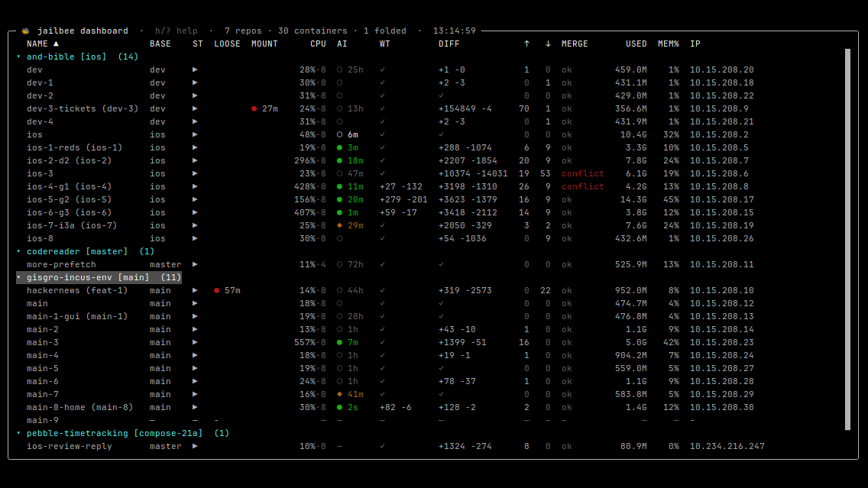Viewport: 868px width, 488px height.
Task: Click the CPU column header
Action: coord(319,44)
